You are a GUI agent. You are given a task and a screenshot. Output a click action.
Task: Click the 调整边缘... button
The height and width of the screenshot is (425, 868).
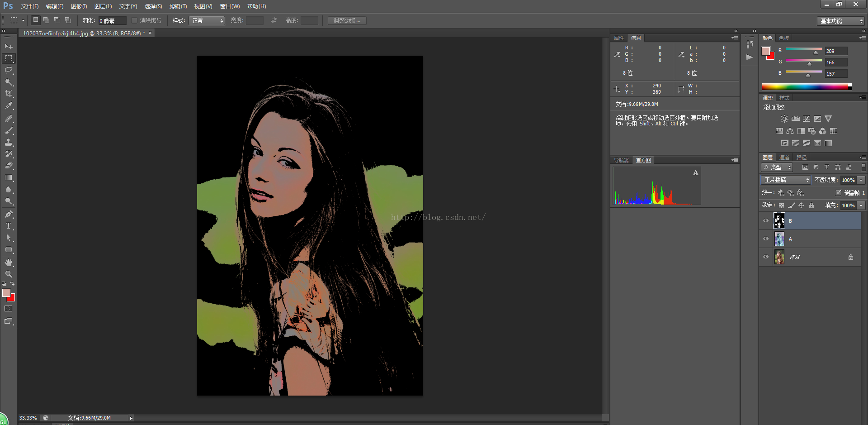click(x=347, y=21)
